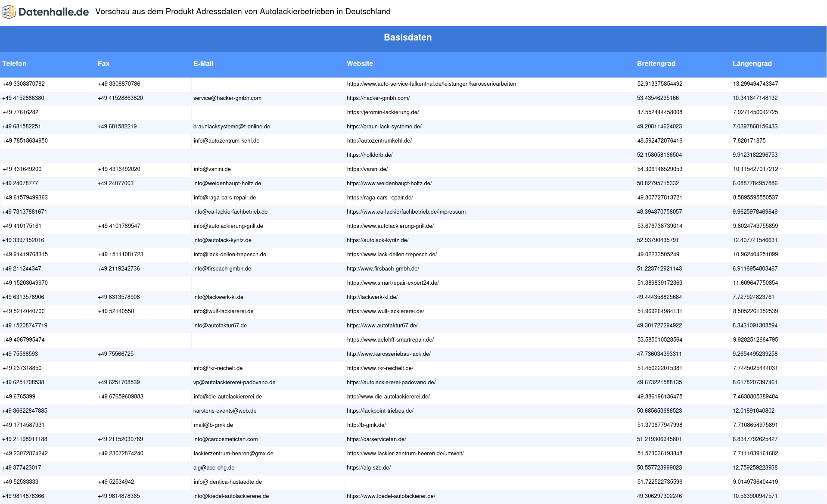Open the www.karosseriebau-lack.de website link
The height and width of the screenshot is (504, 827).
(389, 354)
